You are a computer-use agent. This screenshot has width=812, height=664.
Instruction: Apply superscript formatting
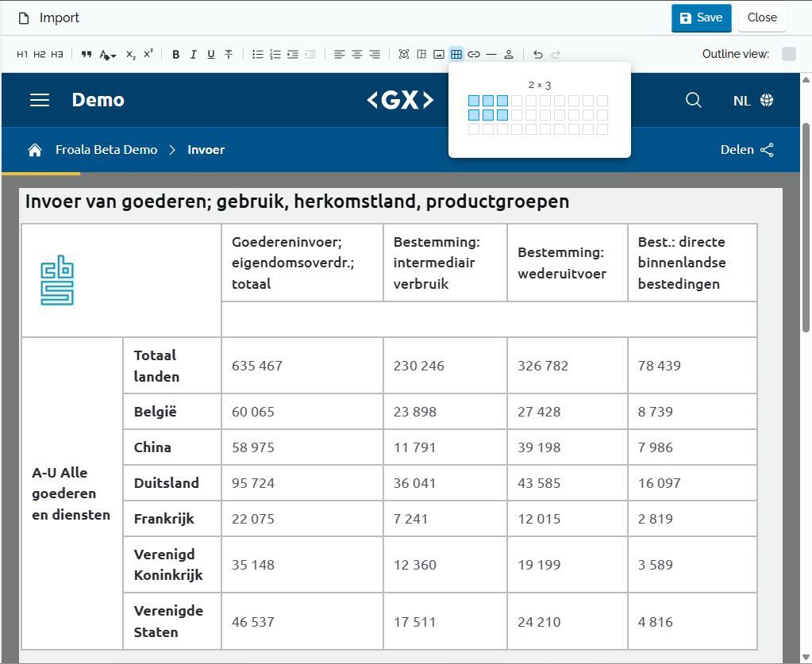[148, 54]
